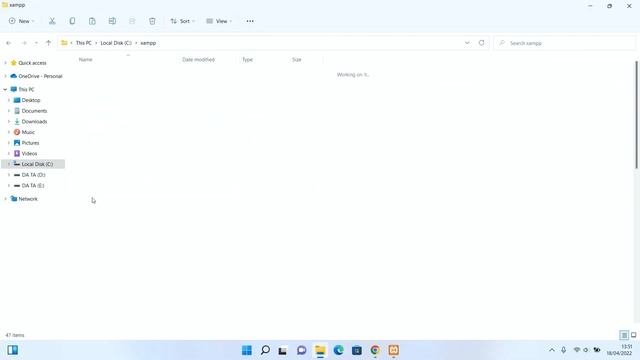
Task: Open Task View on taskbar
Action: 282,350
